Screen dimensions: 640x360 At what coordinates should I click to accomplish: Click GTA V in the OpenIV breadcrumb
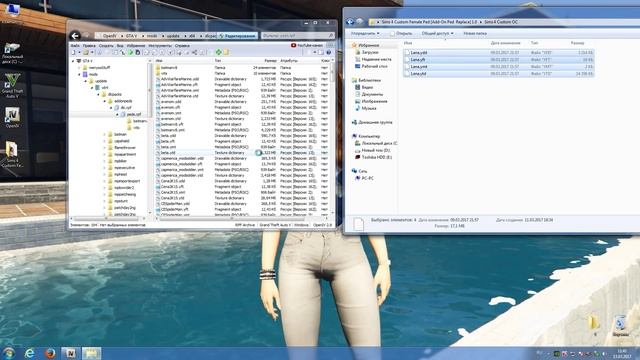(x=131, y=36)
